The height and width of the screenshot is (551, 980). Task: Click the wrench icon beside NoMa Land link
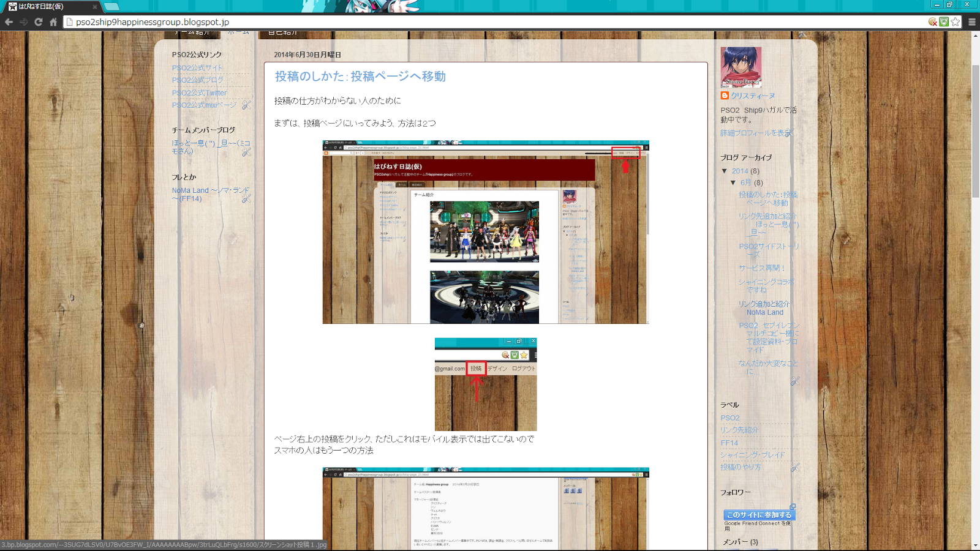(246, 199)
